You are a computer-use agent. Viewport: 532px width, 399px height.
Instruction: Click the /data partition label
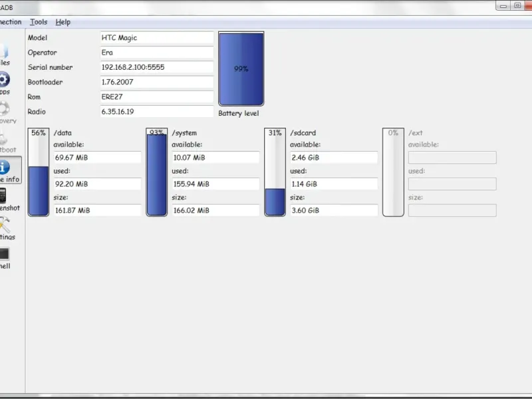click(63, 133)
